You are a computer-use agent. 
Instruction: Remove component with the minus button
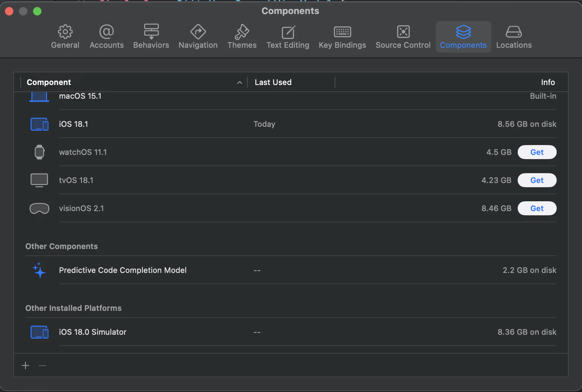[43, 366]
